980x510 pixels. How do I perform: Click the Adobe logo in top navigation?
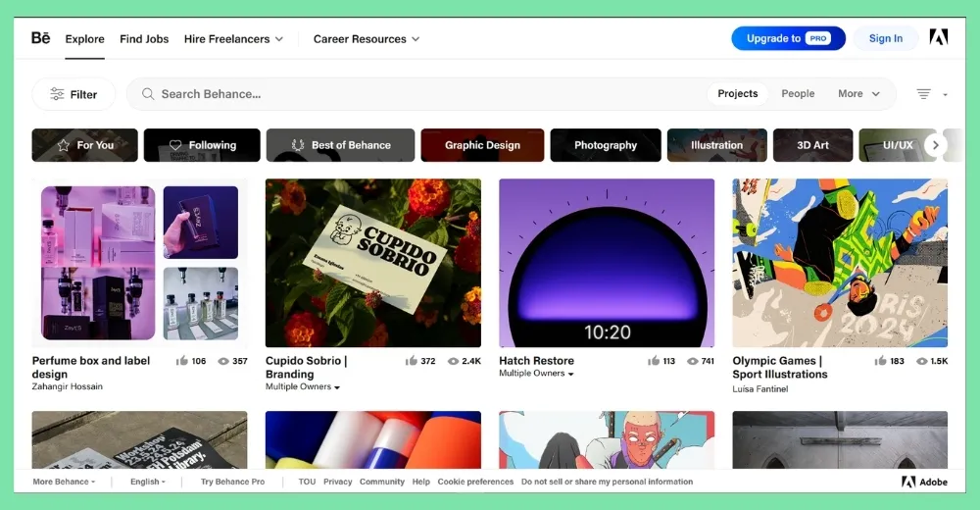[x=938, y=37]
